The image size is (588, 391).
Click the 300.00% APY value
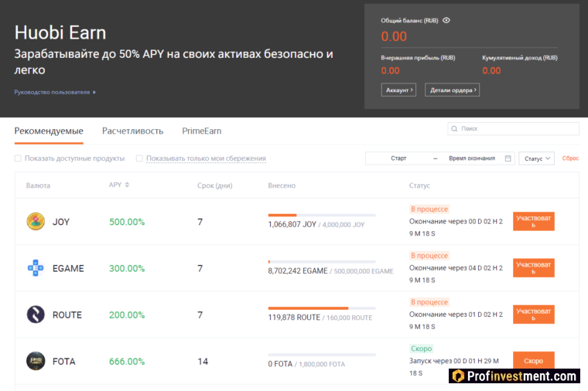click(127, 269)
